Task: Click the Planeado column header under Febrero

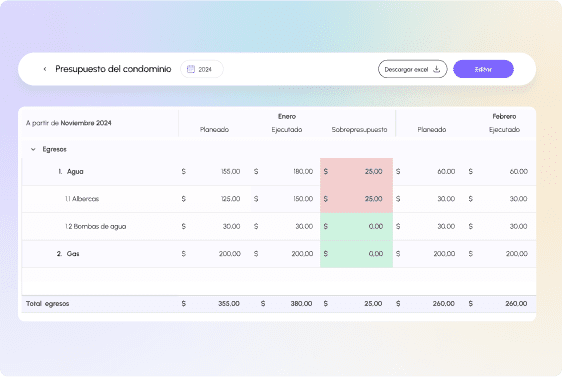Action: 432,130
